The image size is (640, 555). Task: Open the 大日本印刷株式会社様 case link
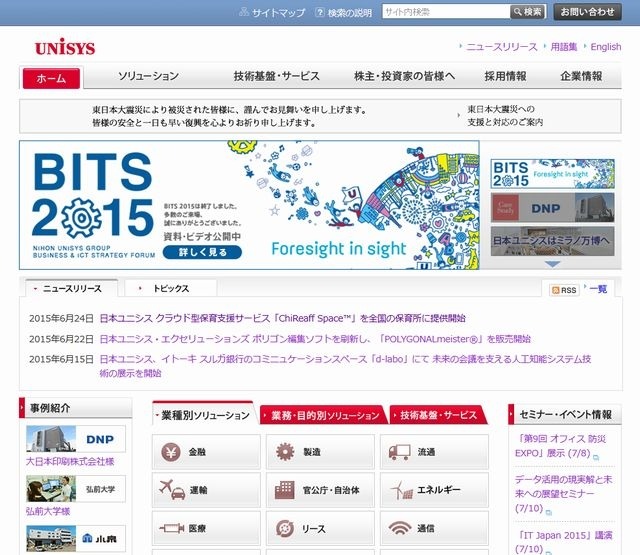point(70,462)
